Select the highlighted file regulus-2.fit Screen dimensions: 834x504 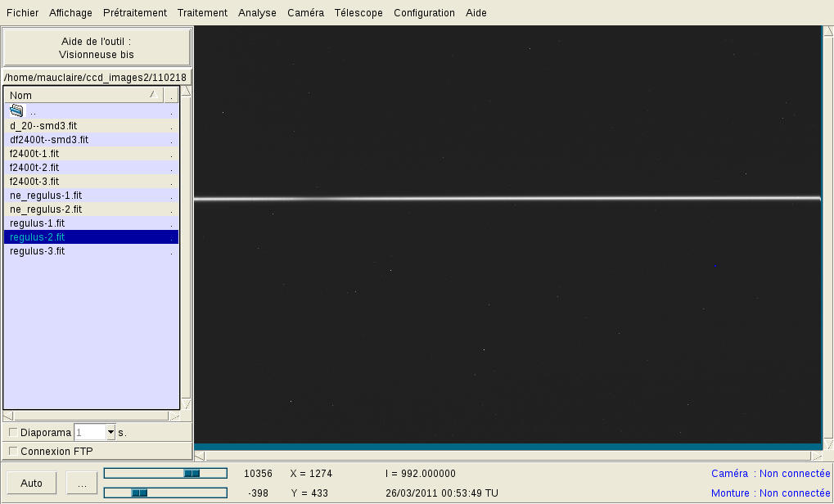click(91, 237)
